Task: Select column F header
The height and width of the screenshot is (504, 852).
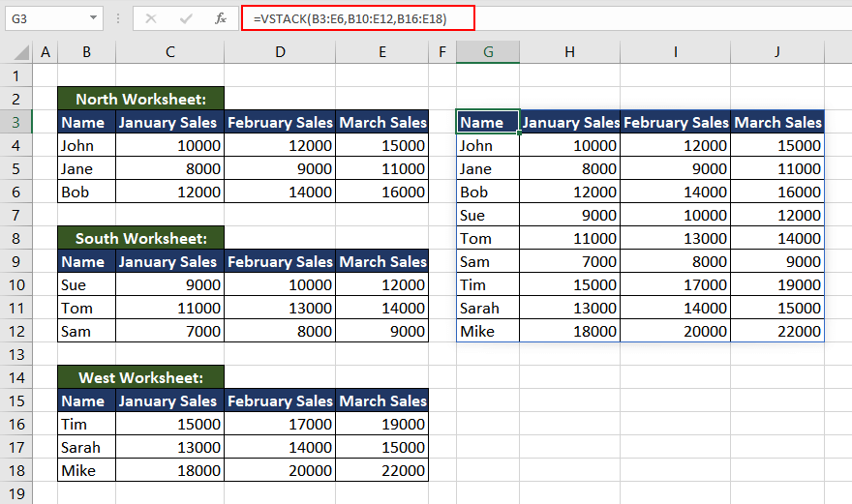Action: point(442,52)
